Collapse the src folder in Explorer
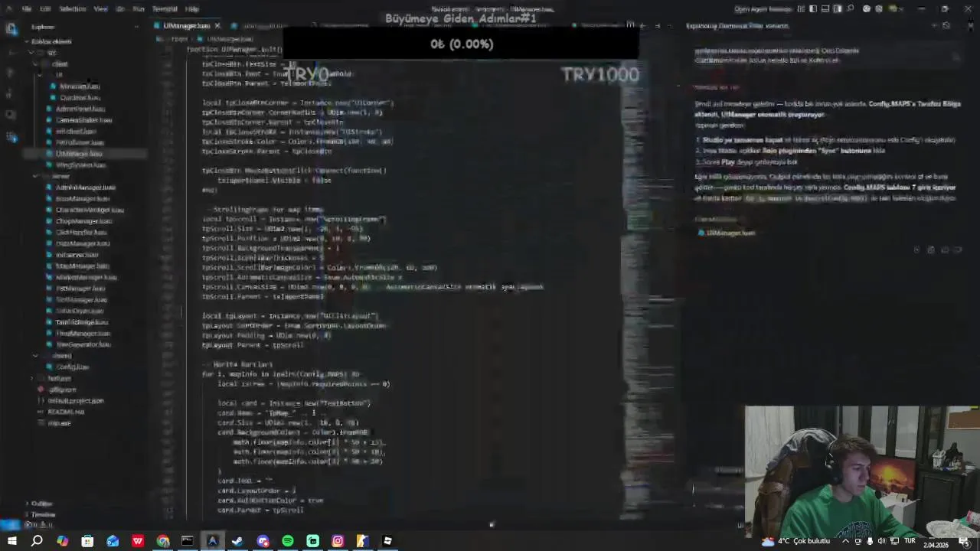980x551 pixels. 51,53
